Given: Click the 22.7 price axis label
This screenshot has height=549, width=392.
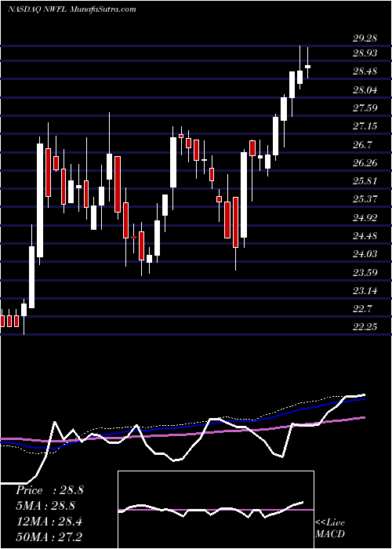Looking at the screenshot, I should pos(362,308).
